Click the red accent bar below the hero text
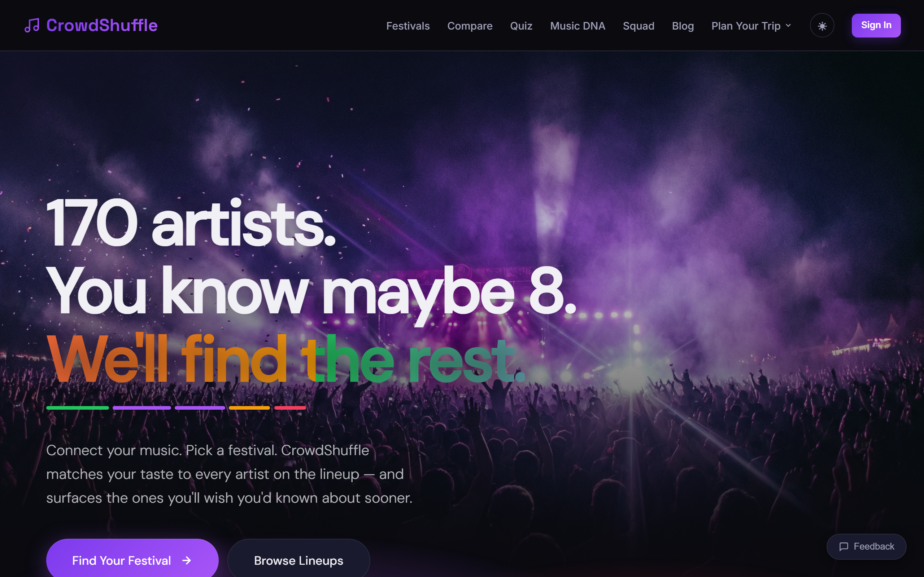The height and width of the screenshot is (577, 924). [290, 408]
